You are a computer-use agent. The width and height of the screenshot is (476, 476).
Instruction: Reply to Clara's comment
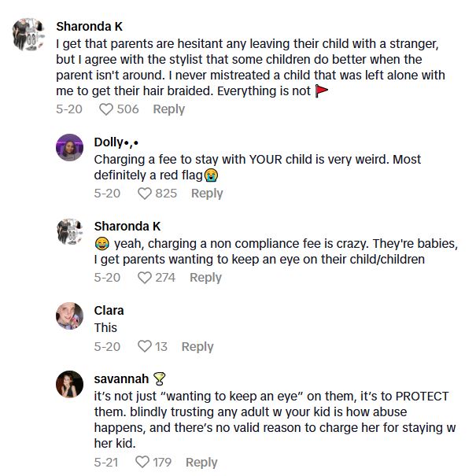pyautogui.click(x=197, y=347)
